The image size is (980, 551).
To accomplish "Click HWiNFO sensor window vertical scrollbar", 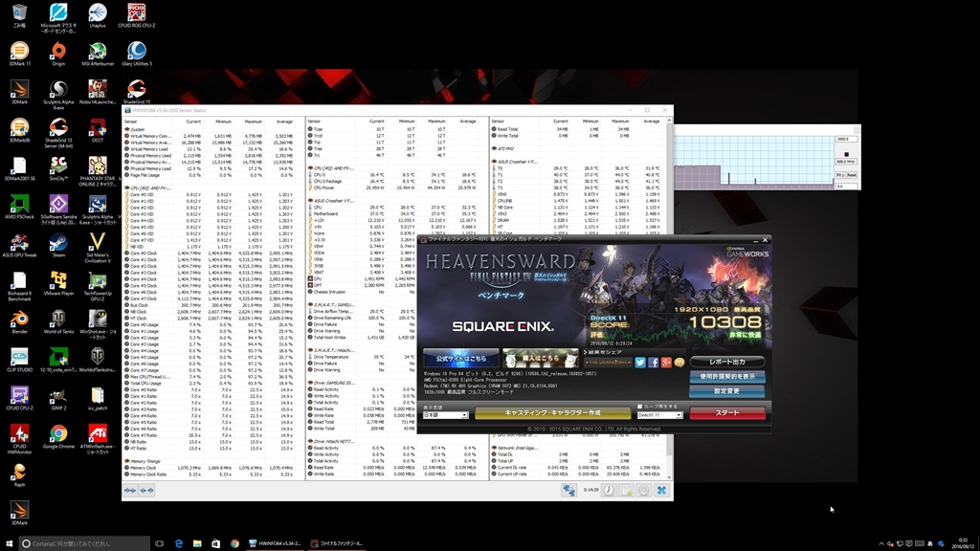I will [x=669, y=297].
